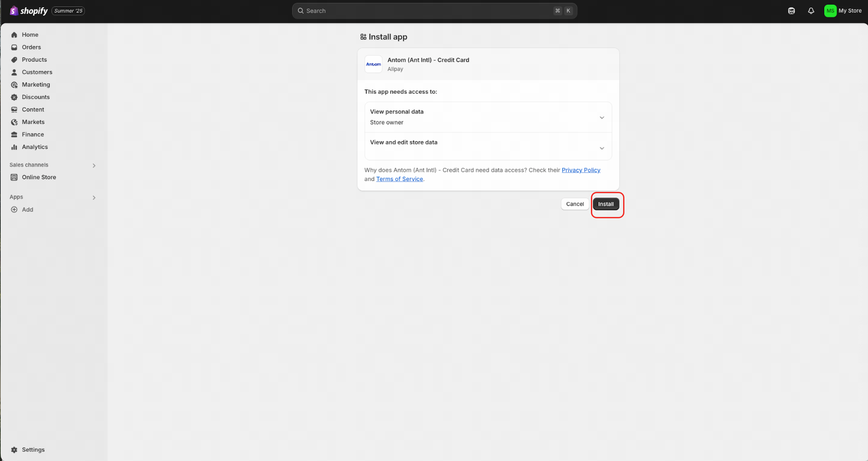Click the Analytics bar chart icon
Viewport: 868px width, 461px height.
14,147
